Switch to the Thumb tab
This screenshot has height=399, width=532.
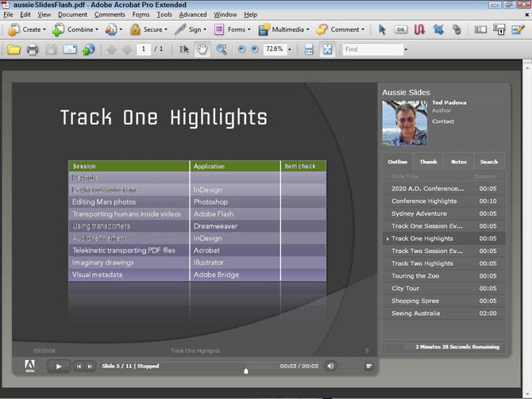[x=428, y=162]
